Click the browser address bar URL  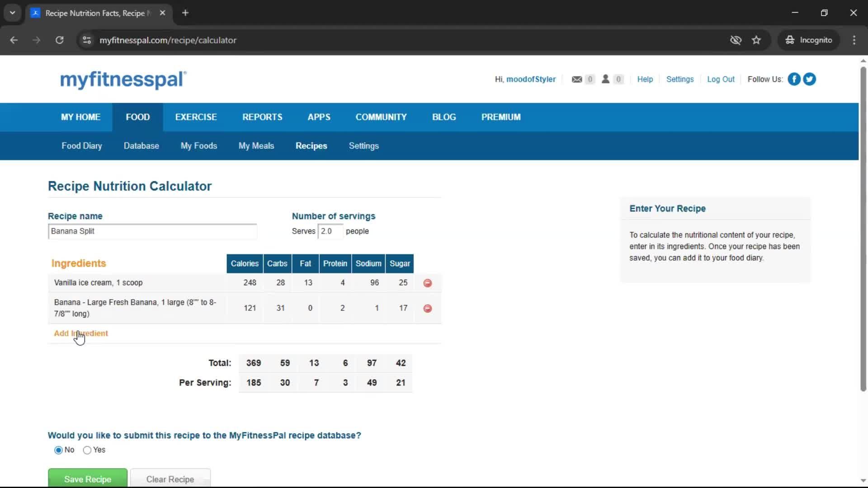click(x=168, y=40)
